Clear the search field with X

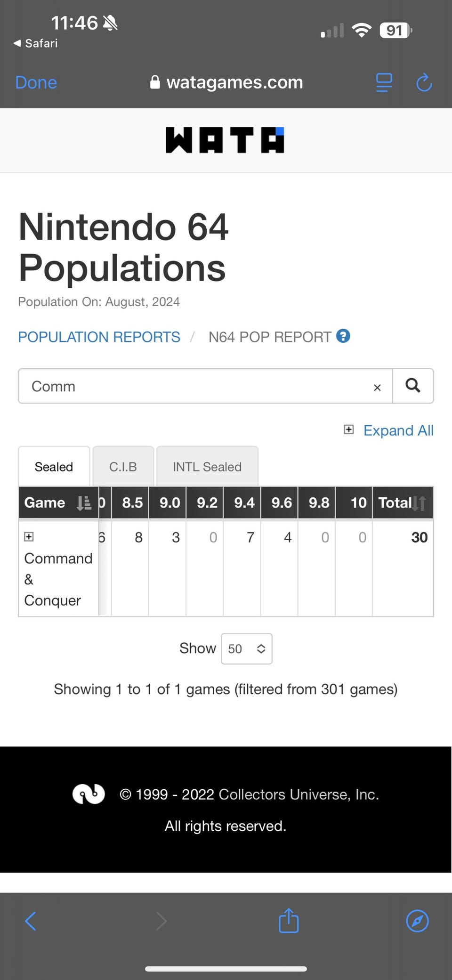[377, 388]
